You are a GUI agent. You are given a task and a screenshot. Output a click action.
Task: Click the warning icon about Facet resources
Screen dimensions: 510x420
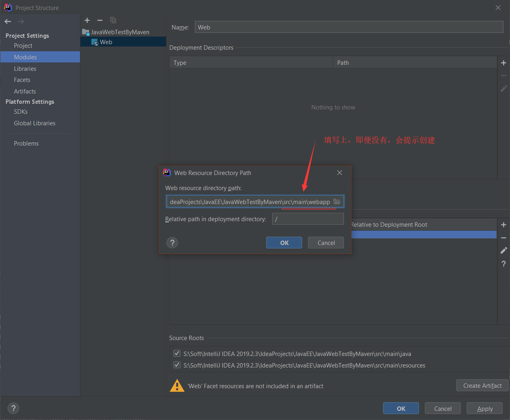click(177, 386)
